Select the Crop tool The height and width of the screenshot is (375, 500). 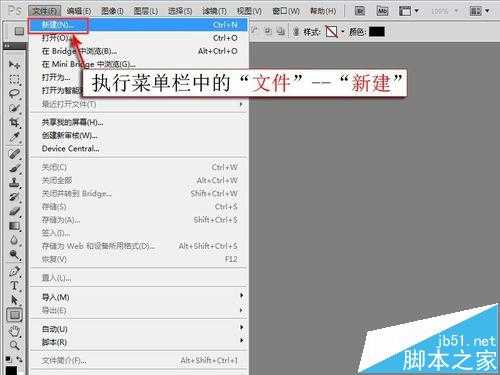click(14, 122)
